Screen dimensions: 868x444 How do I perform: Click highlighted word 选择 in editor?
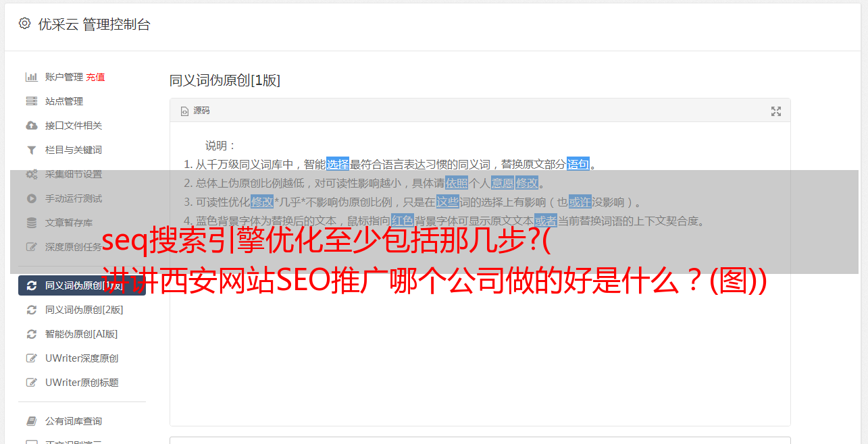tap(338, 164)
